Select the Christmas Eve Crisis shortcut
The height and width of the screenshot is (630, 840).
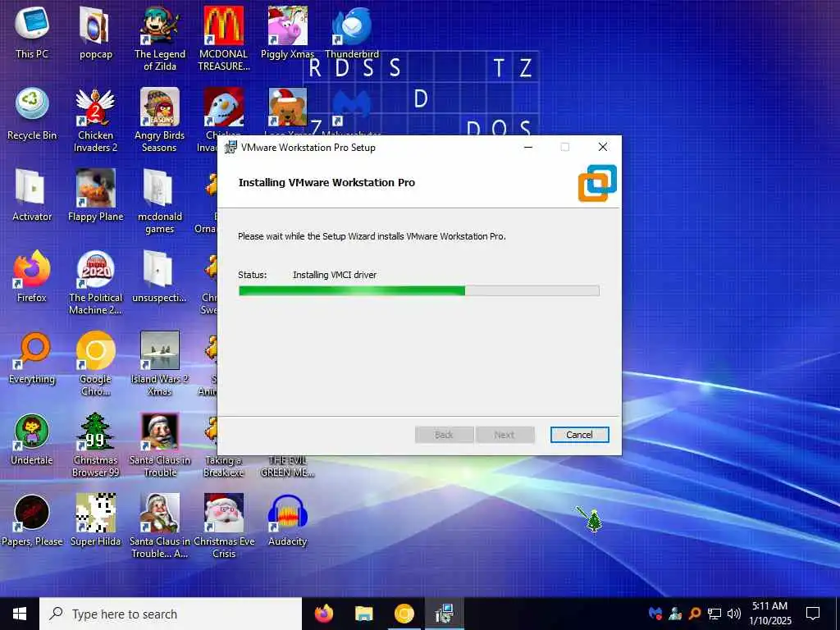[223, 526]
